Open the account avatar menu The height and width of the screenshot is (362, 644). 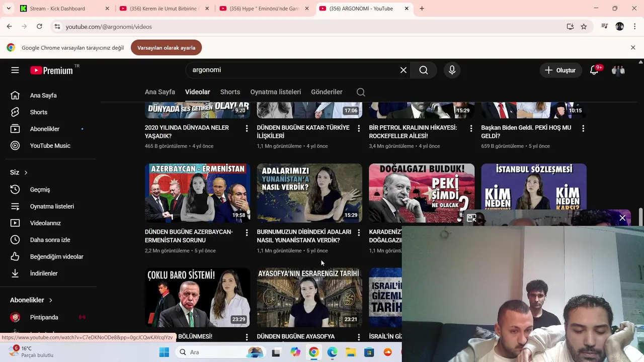click(x=618, y=70)
